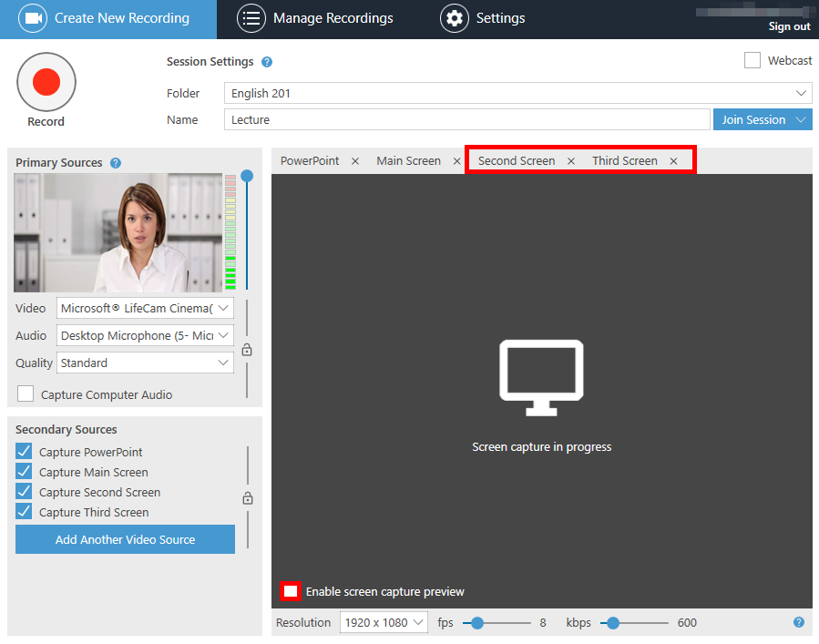Image resolution: width=819 pixels, height=644 pixels.
Task: Enable screen capture preview
Action: coord(291,590)
